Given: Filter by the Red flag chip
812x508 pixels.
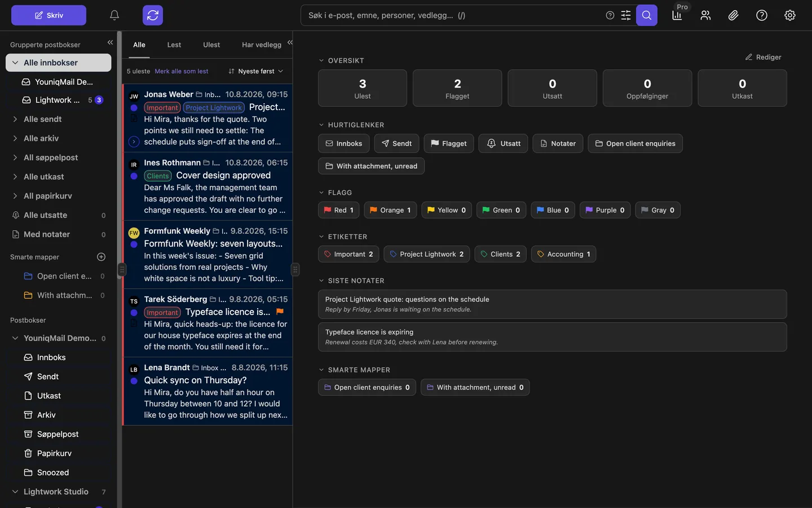Looking at the screenshot, I should click(338, 210).
